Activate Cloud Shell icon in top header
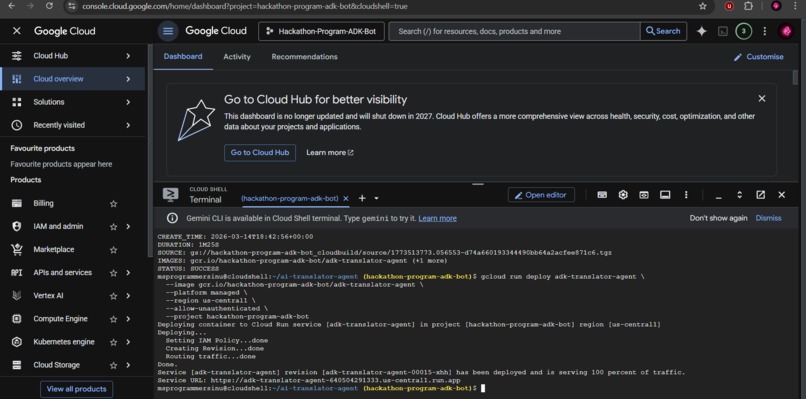 point(723,31)
